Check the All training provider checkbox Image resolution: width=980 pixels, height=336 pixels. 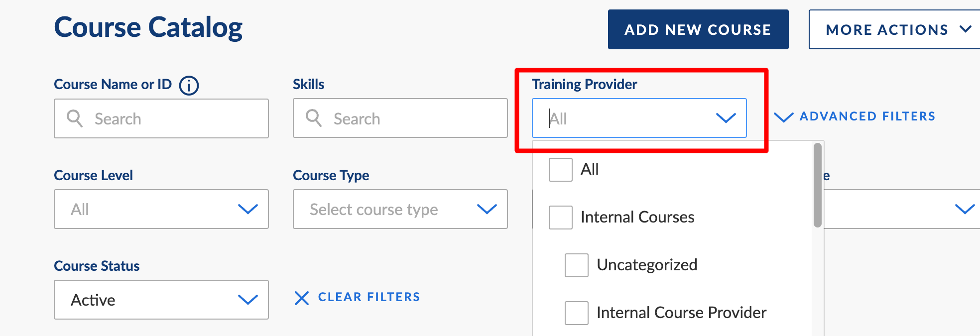[561, 170]
